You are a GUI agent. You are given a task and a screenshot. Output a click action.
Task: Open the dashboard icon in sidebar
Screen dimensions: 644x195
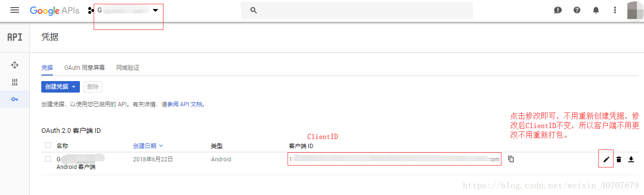15,65
